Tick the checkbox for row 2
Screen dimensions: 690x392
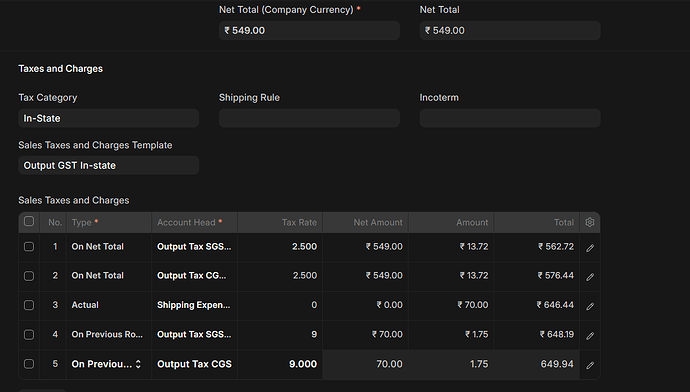[29, 276]
